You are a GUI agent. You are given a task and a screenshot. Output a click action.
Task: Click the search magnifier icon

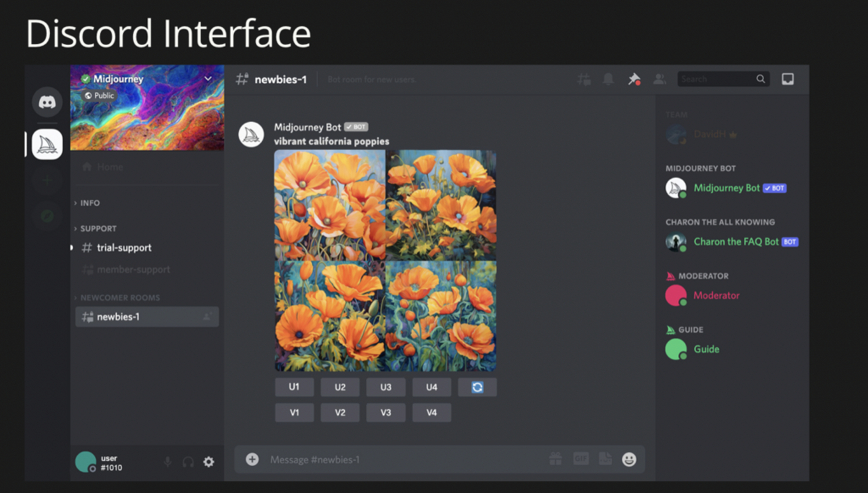[x=761, y=79]
